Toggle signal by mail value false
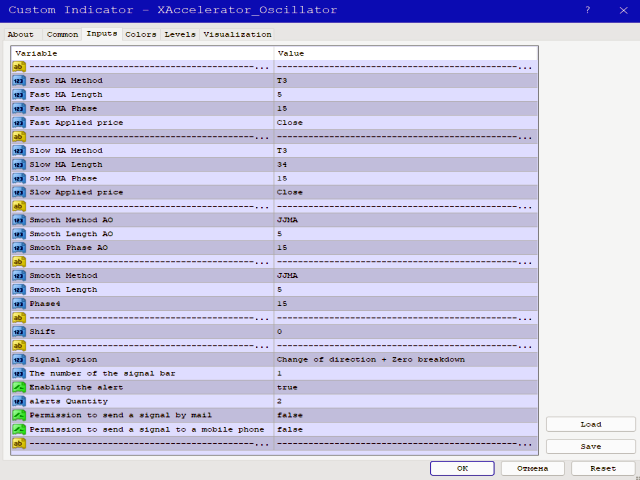This screenshot has width=640, height=480. pos(406,416)
